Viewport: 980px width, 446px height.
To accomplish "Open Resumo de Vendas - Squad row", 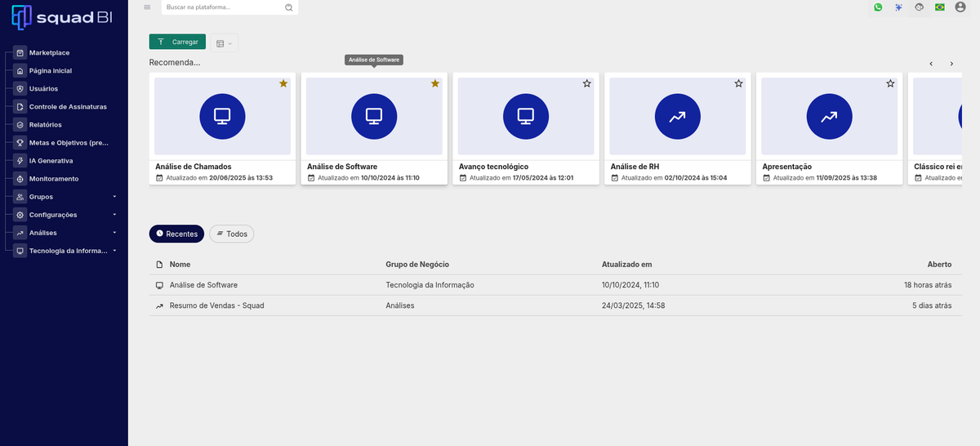I will (x=216, y=306).
